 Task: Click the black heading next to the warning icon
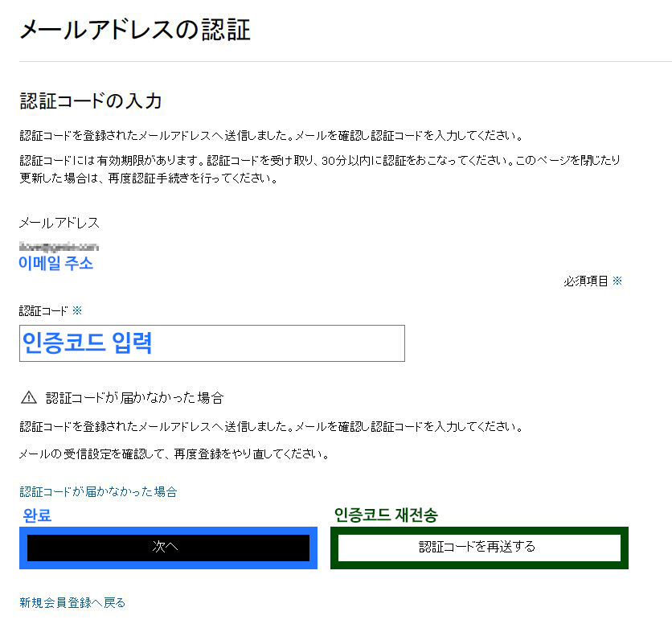pyautogui.click(x=134, y=397)
